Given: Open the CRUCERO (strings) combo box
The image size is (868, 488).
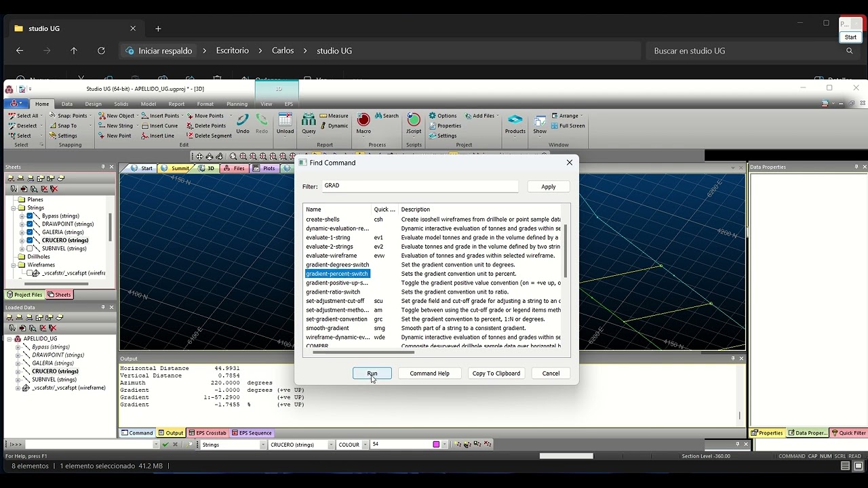Looking at the screenshot, I should click(x=302, y=445).
